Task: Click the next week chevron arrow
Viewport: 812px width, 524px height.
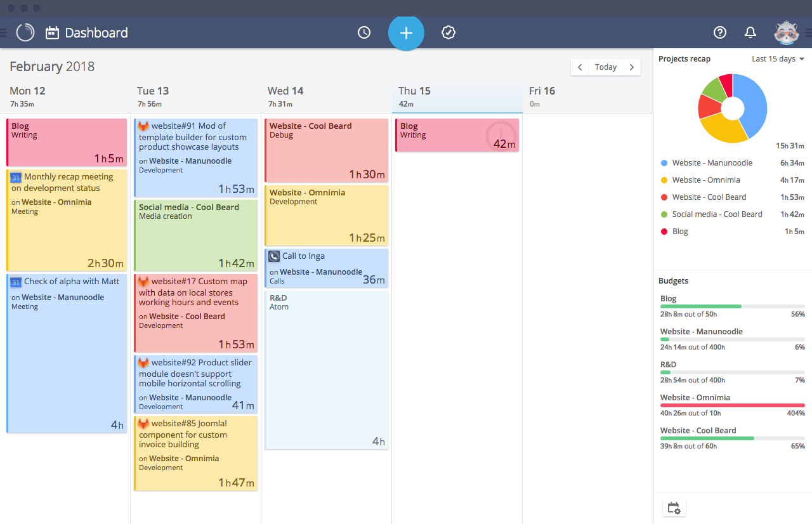Action: [x=632, y=67]
